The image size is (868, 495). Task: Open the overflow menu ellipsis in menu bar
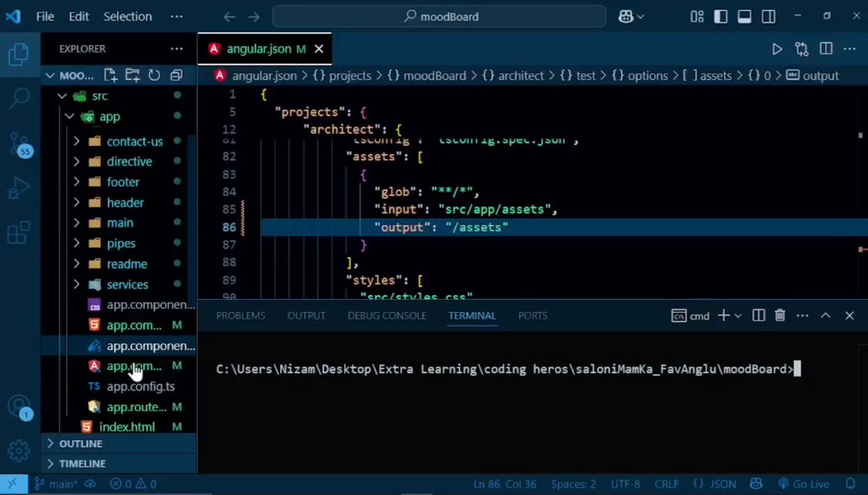coord(176,16)
